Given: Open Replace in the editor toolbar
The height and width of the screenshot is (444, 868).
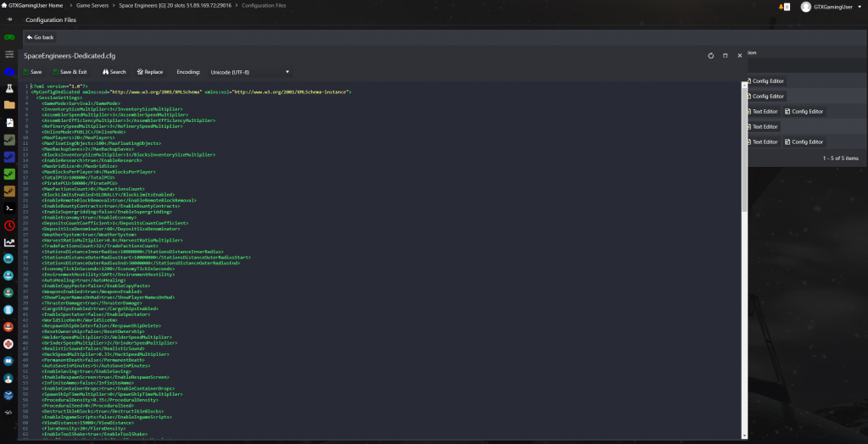Looking at the screenshot, I should tap(149, 72).
